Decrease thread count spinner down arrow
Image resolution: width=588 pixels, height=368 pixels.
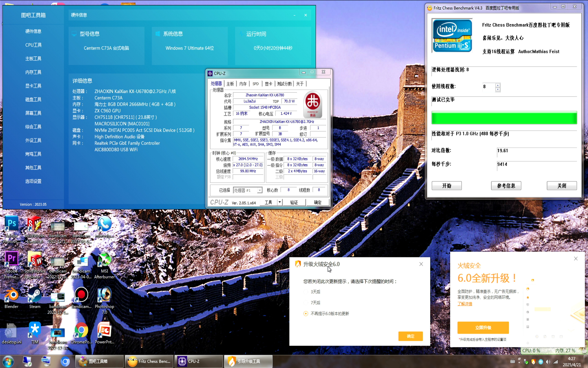point(497,89)
